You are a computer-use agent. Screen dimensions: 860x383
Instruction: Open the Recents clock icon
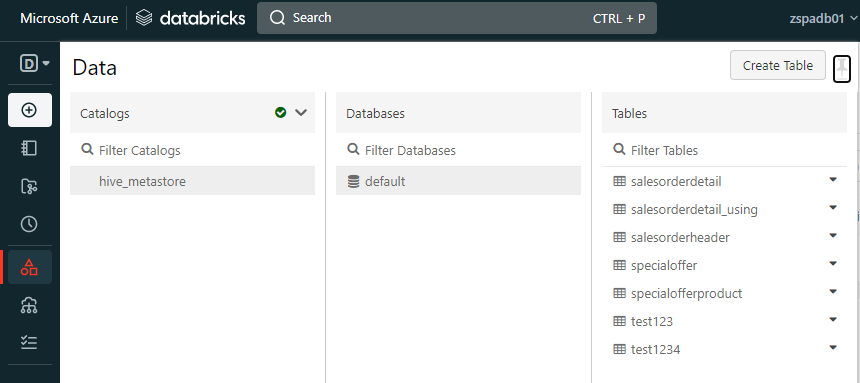tap(29, 224)
